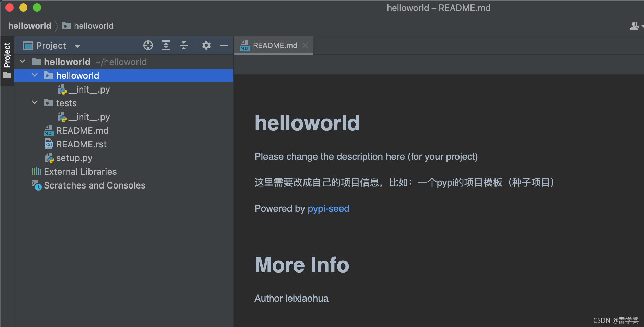Select the tests folder row
The height and width of the screenshot is (327, 644).
[x=124, y=103]
